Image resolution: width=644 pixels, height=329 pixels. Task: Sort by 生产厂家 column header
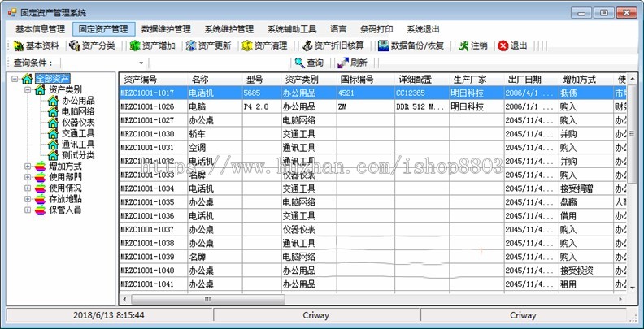tap(476, 79)
